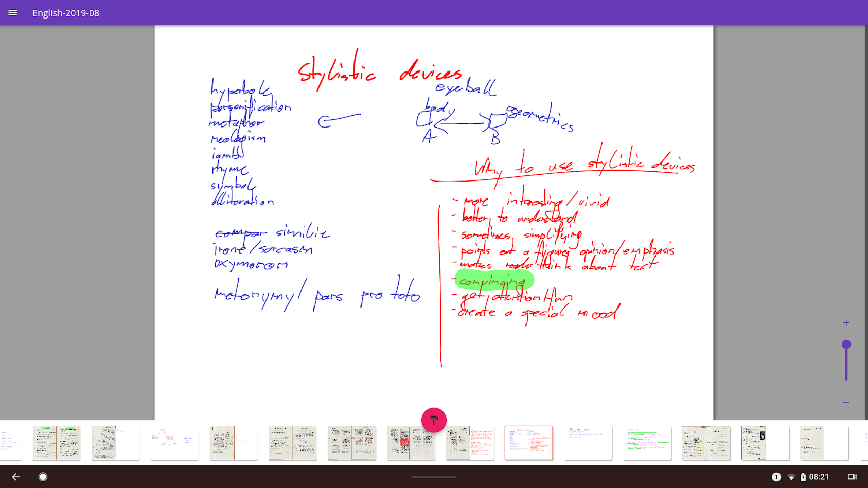Open thumbnail with green highlighted pink handwriting
Viewport: 868px width, 488px height.
[x=647, y=443]
